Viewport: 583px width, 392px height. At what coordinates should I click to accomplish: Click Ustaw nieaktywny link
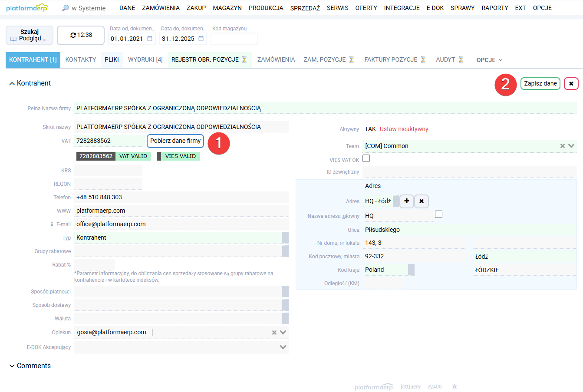pos(404,129)
